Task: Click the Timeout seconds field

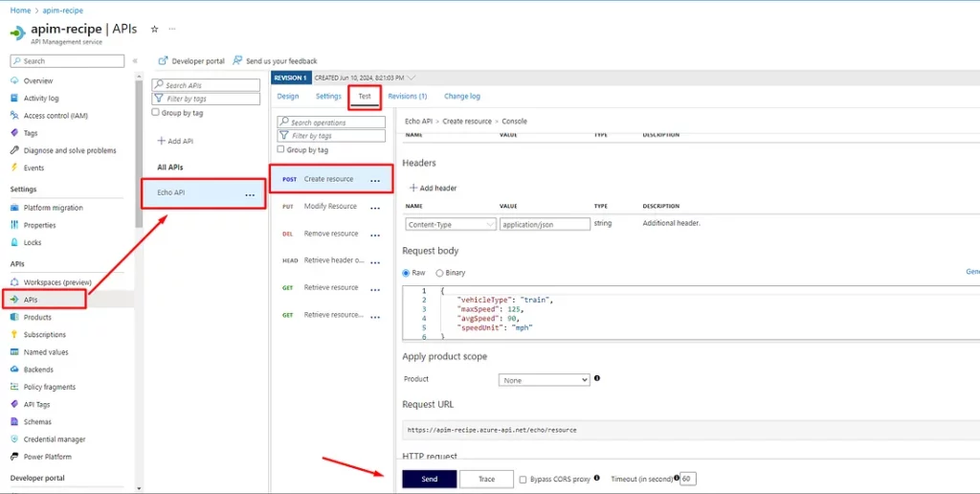Action: click(x=688, y=479)
